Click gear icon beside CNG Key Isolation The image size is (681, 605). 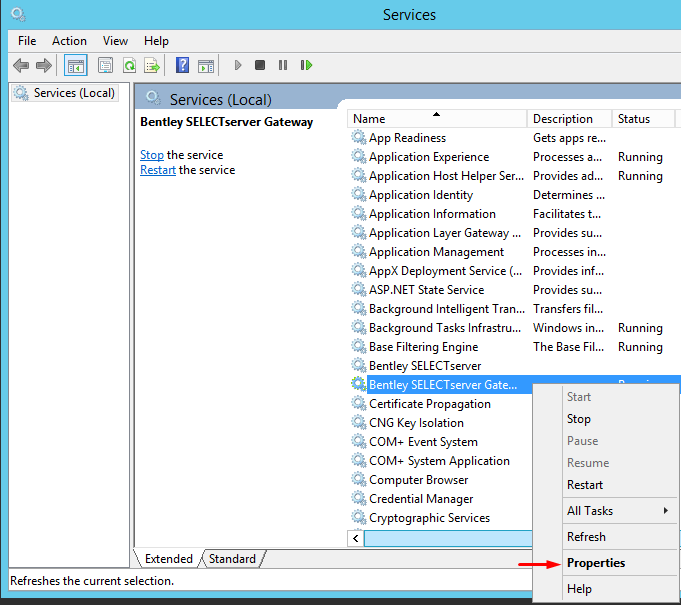(358, 422)
